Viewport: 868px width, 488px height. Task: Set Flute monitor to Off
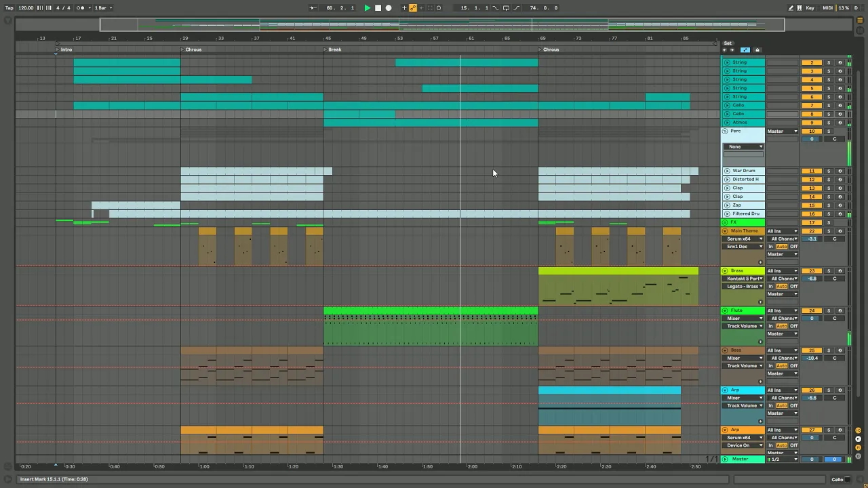click(793, 326)
